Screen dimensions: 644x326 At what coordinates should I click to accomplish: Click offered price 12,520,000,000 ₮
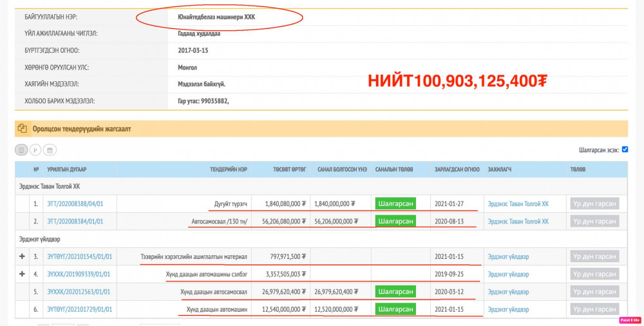pos(336,309)
